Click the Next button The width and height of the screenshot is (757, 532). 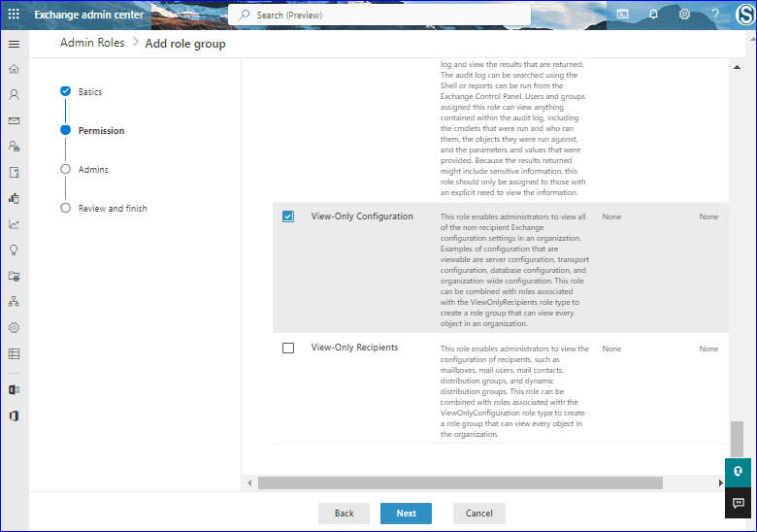point(406,514)
